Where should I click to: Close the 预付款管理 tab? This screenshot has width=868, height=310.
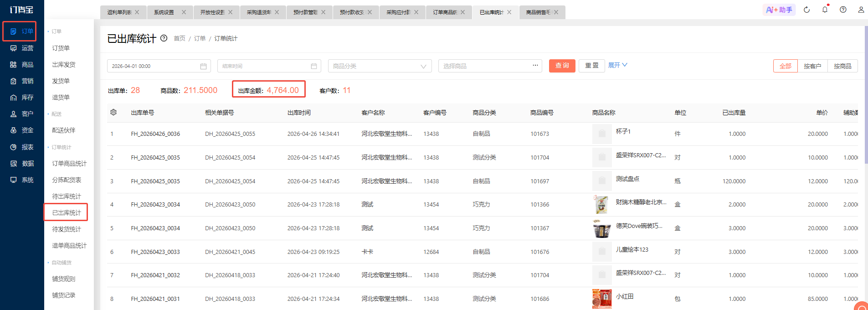click(323, 12)
